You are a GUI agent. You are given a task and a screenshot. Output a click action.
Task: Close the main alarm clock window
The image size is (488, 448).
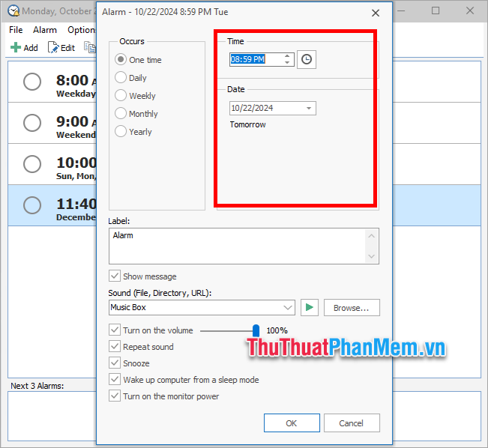pyautogui.click(x=470, y=11)
